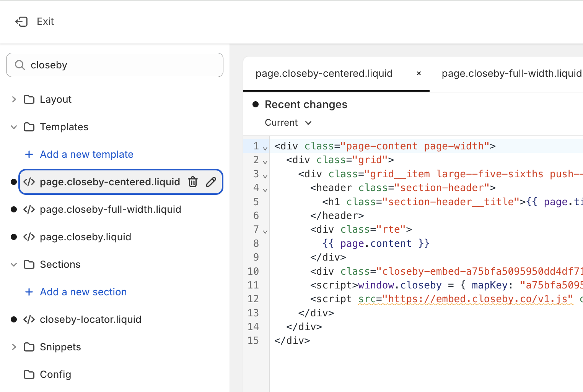Image resolution: width=583 pixels, height=392 pixels.
Task: Click the Exit text label
Action: click(x=45, y=22)
